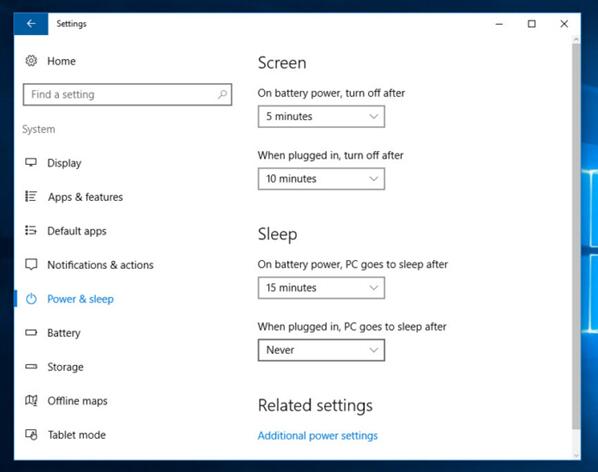Select Power & sleep in the sidebar
The width and height of the screenshot is (598, 472).
coord(80,299)
